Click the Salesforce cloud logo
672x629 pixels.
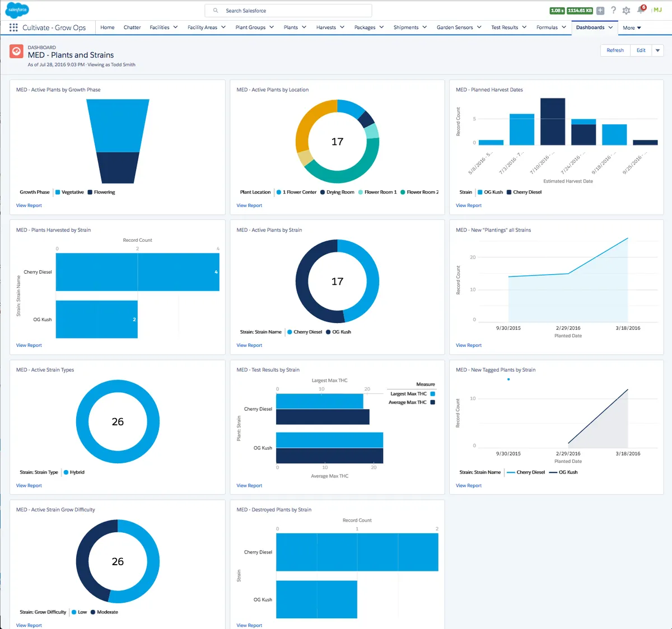(17, 10)
